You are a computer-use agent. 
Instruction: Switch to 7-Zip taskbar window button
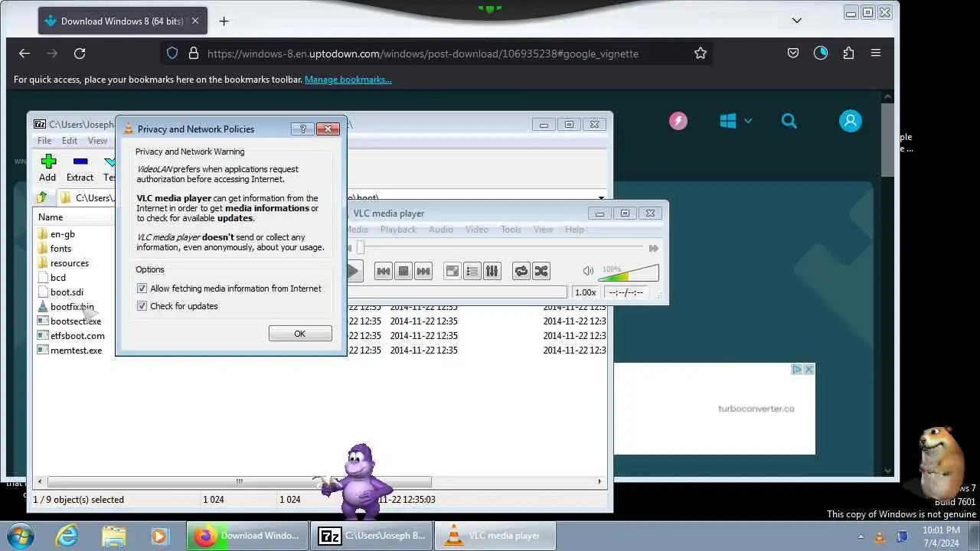tap(371, 536)
